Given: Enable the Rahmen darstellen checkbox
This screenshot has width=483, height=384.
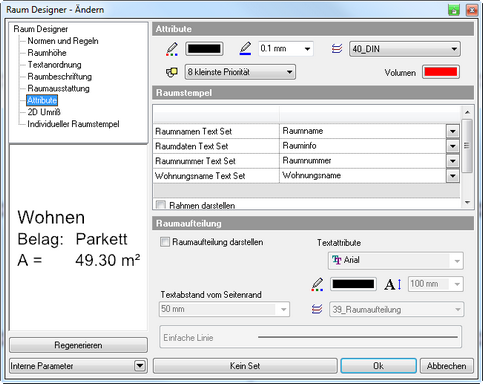Looking at the screenshot, I should [161, 205].
